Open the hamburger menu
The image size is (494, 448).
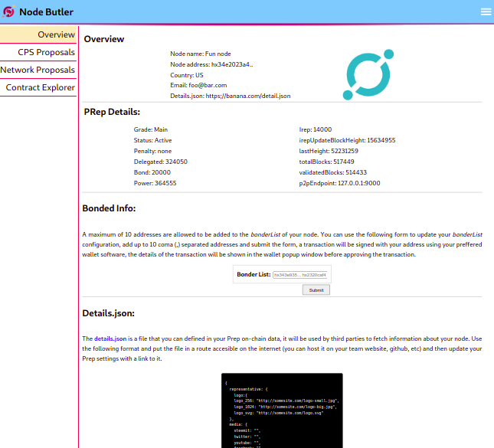click(x=486, y=11)
